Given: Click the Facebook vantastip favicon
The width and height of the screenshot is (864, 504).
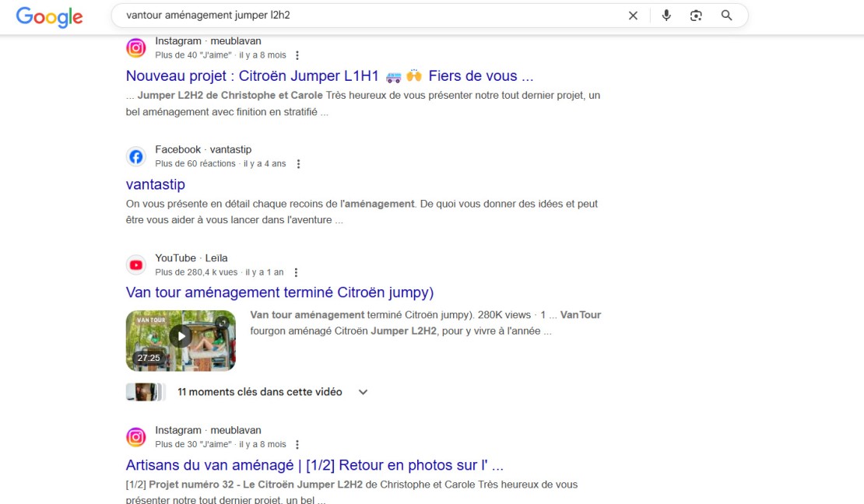Looking at the screenshot, I should [136, 156].
